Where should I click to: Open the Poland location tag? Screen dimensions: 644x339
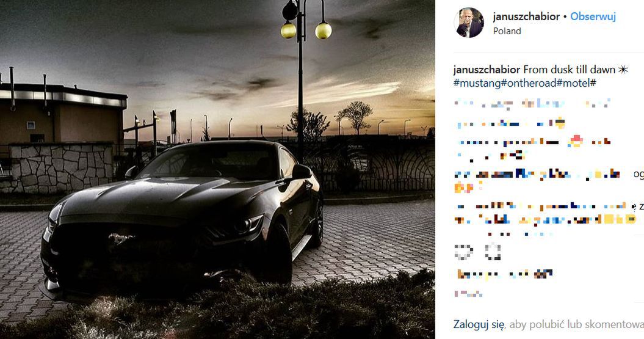(507, 31)
